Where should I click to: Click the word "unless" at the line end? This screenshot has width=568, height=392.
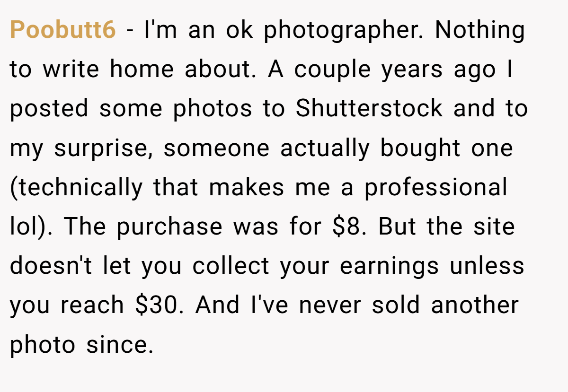coord(487,266)
